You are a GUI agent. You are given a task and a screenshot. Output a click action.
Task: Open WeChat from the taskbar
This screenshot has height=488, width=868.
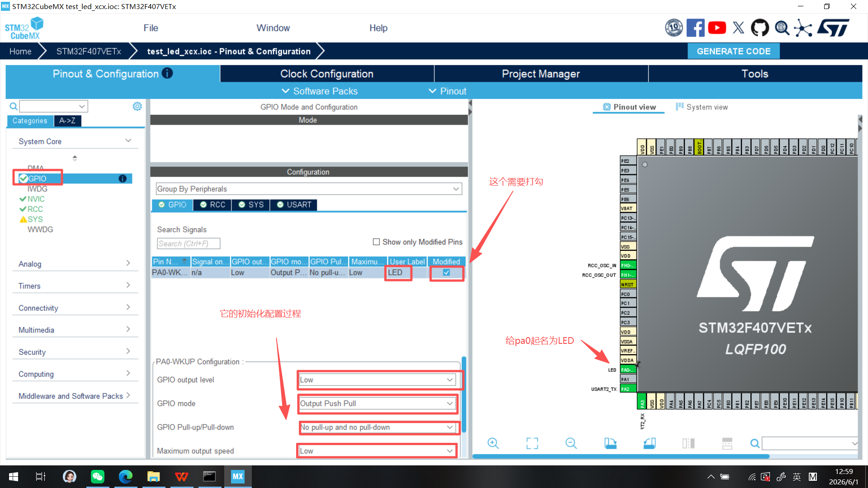97,476
